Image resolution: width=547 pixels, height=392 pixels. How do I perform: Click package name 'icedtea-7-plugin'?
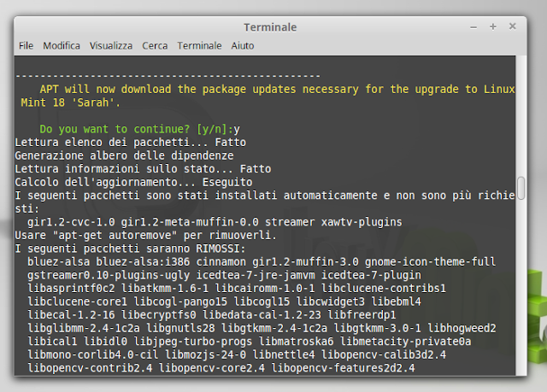tap(371, 275)
